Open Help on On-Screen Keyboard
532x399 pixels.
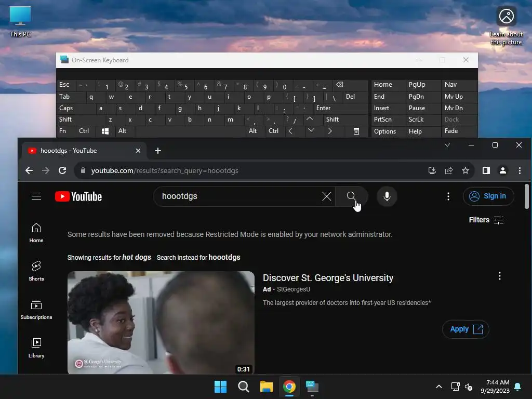click(x=423, y=131)
